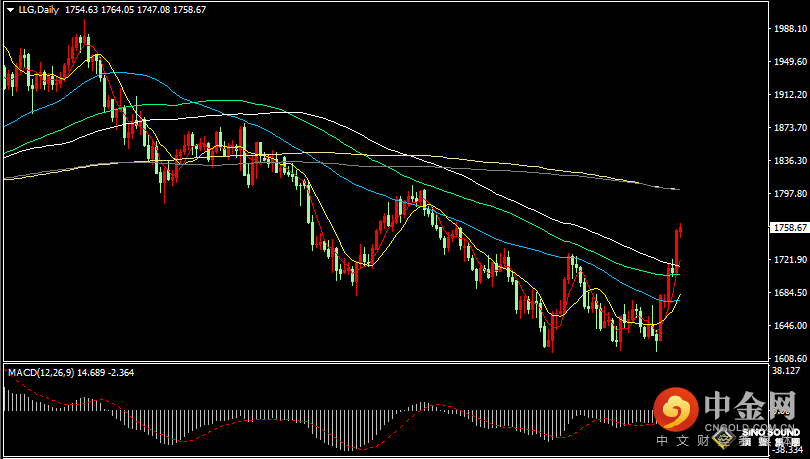Screen dimensions: 810x459
Task: Click the 1949.60 price axis label
Action: [x=790, y=61]
